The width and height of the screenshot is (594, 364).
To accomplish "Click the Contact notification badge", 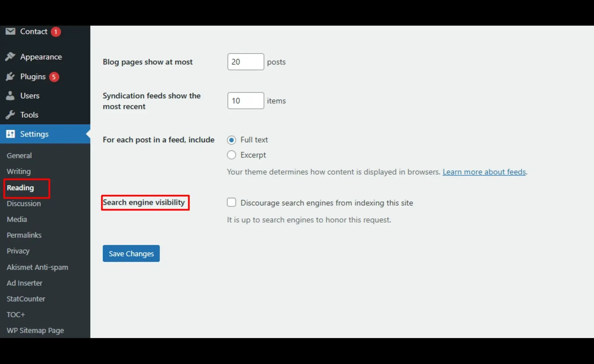I will click(x=56, y=32).
